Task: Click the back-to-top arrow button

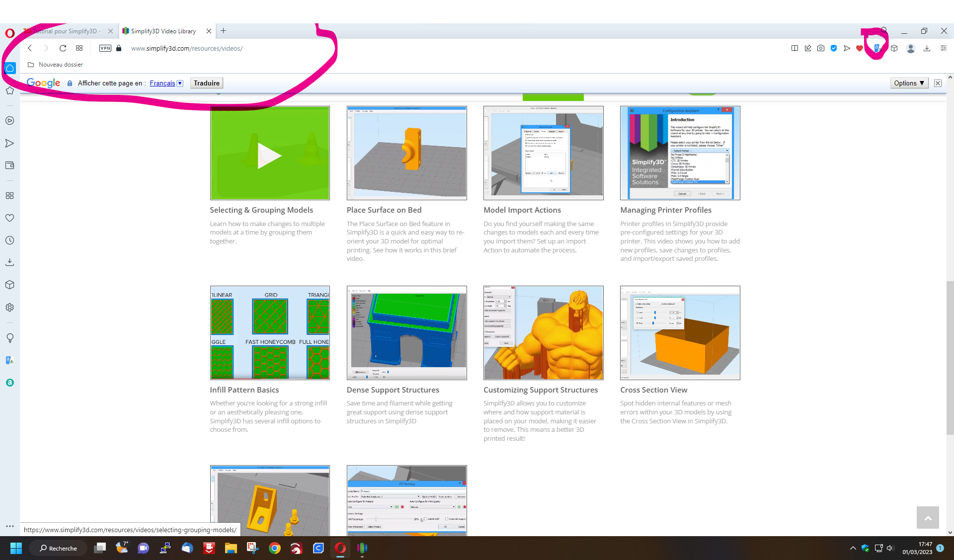Action: point(928,518)
